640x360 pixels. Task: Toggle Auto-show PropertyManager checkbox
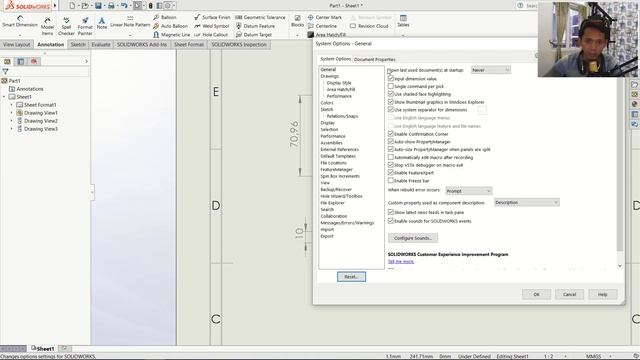(391, 141)
